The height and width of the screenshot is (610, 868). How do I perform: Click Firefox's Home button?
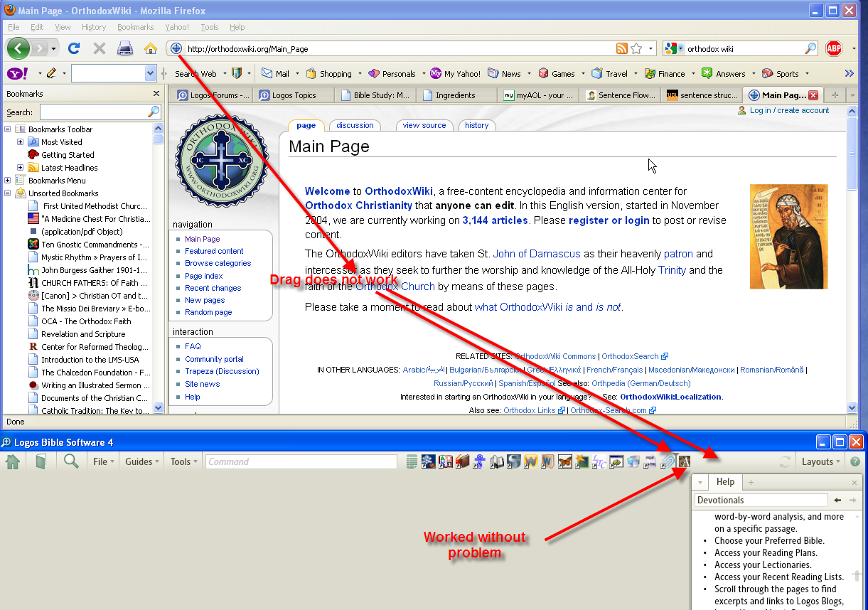point(151,48)
